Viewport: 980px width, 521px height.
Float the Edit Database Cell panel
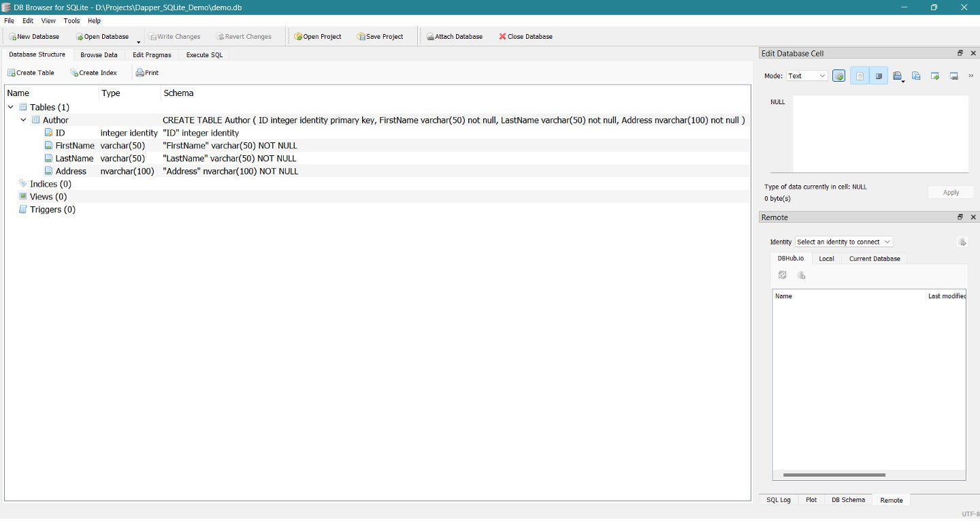(x=960, y=53)
